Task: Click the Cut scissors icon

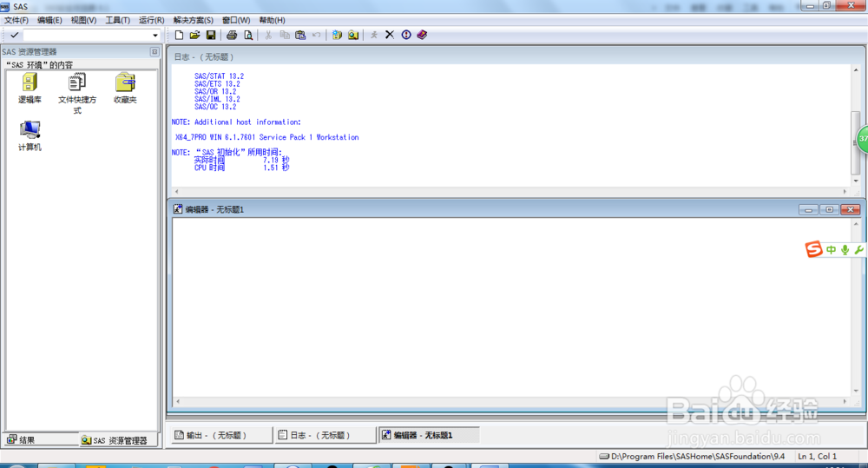Action: [x=268, y=35]
